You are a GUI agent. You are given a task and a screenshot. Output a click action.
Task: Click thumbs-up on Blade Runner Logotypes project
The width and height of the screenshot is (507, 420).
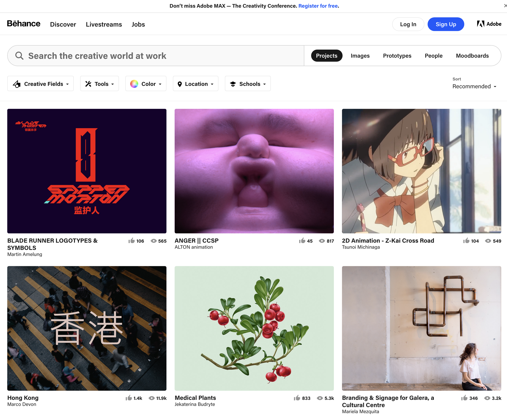(131, 241)
